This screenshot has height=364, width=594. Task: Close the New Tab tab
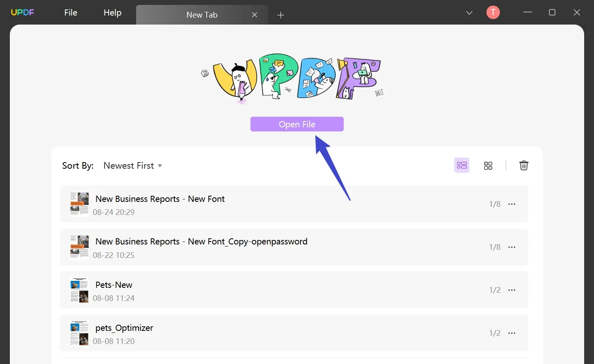click(x=255, y=15)
